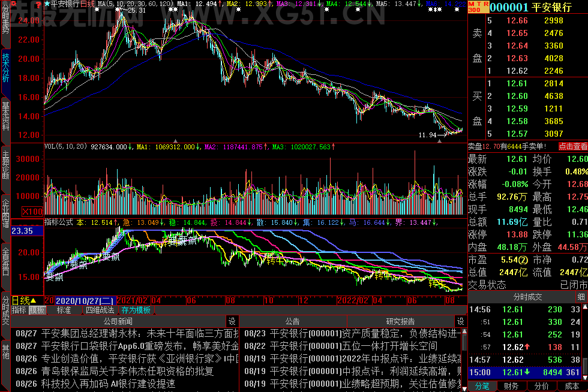Click stock code 000001 平安银行 title

point(530,7)
